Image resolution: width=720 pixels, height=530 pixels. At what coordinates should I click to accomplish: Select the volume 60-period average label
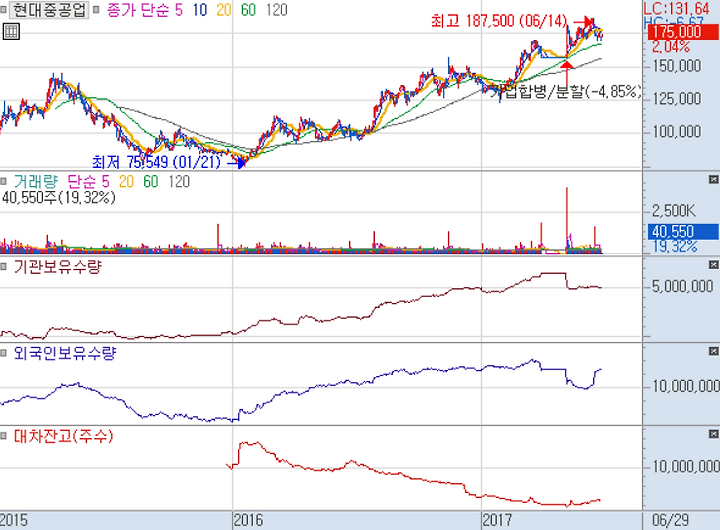pos(151,181)
